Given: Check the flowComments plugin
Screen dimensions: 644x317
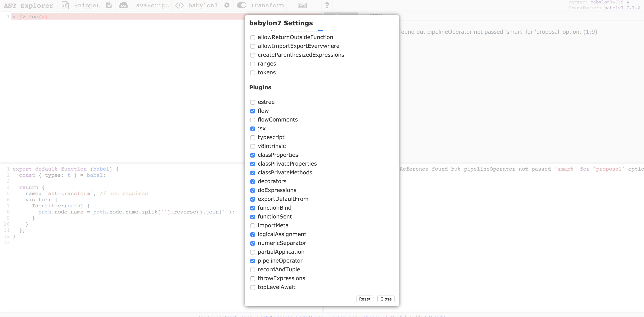Looking at the screenshot, I should point(252,120).
